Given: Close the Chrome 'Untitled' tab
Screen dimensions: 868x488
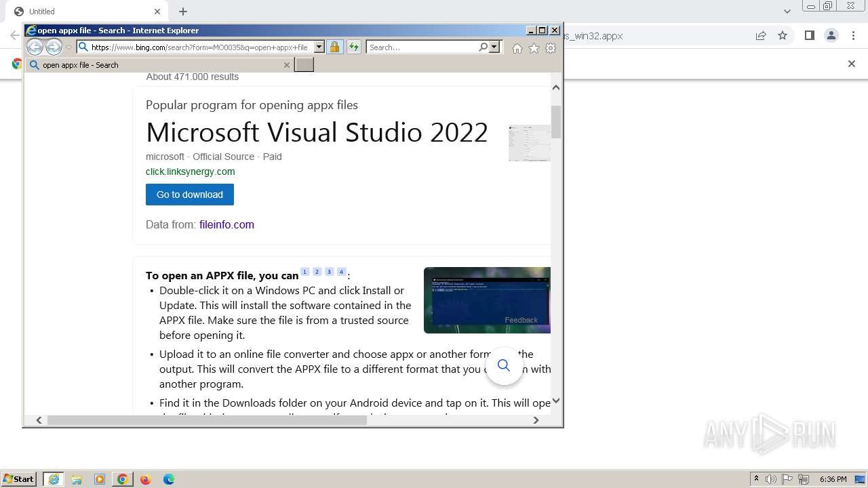Looking at the screenshot, I should (x=157, y=12).
